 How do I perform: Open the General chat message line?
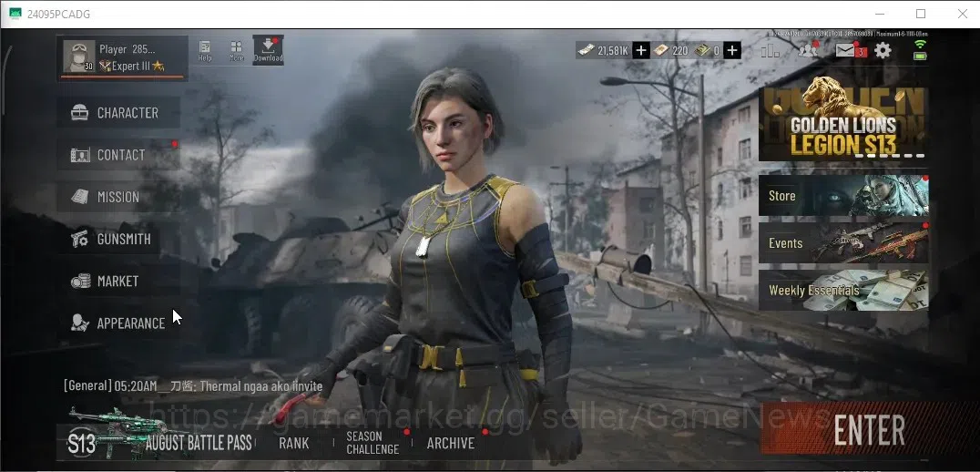coord(193,385)
